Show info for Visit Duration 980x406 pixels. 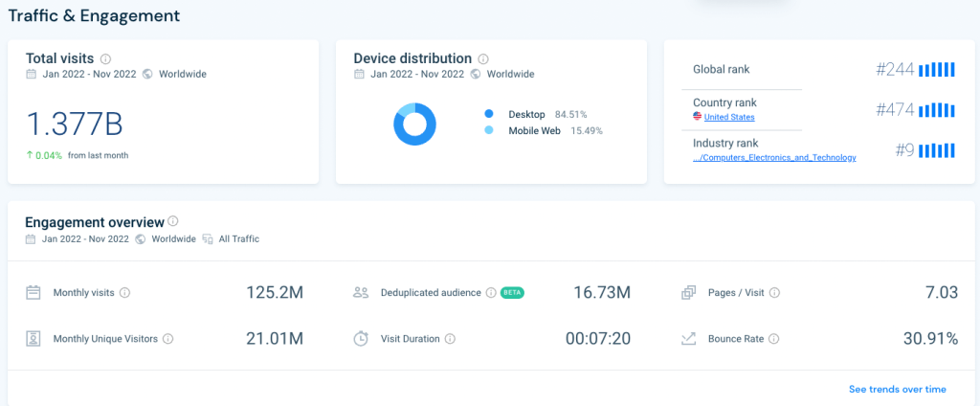(450, 339)
